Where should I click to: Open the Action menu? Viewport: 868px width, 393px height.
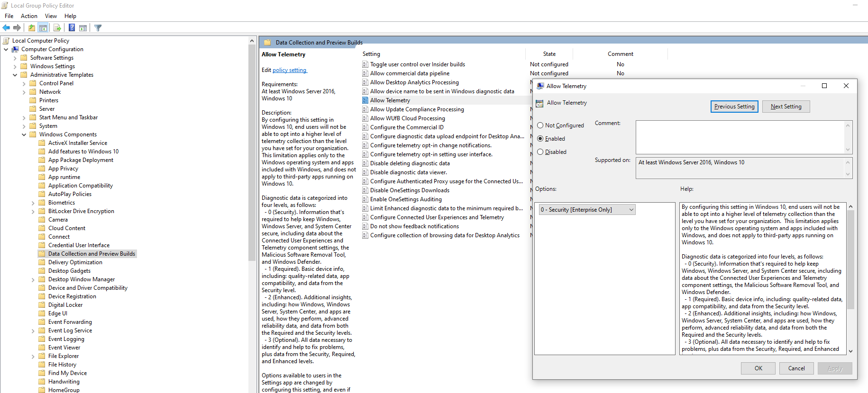click(29, 16)
